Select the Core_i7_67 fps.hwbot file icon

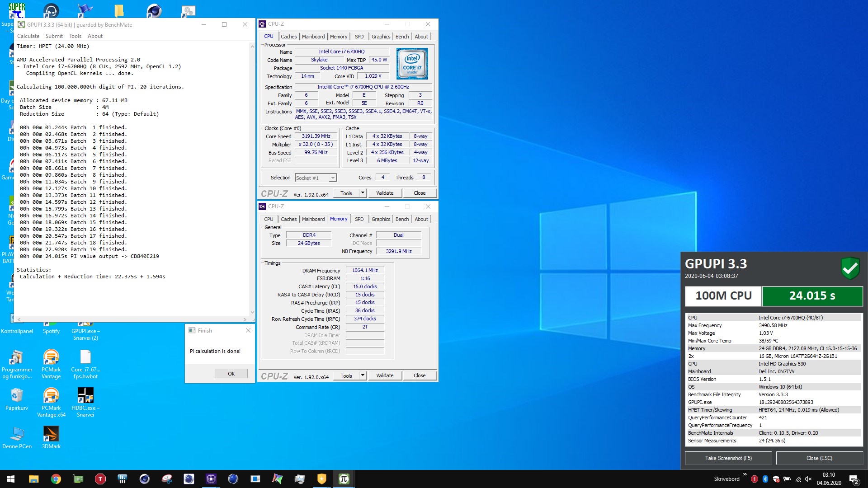click(x=85, y=364)
